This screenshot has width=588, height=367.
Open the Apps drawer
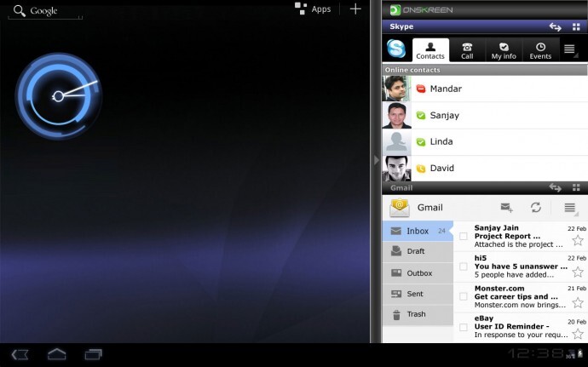coord(314,9)
